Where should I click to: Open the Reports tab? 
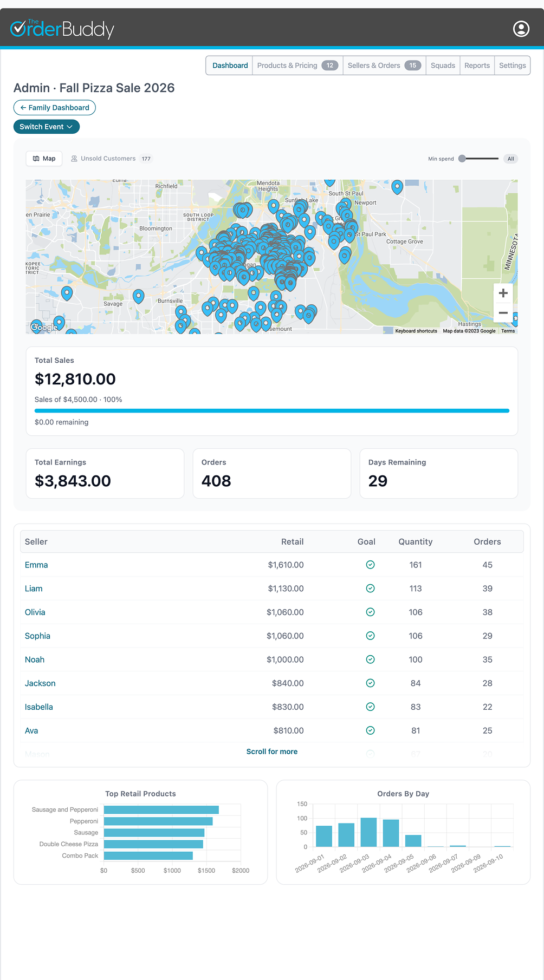pyautogui.click(x=477, y=66)
